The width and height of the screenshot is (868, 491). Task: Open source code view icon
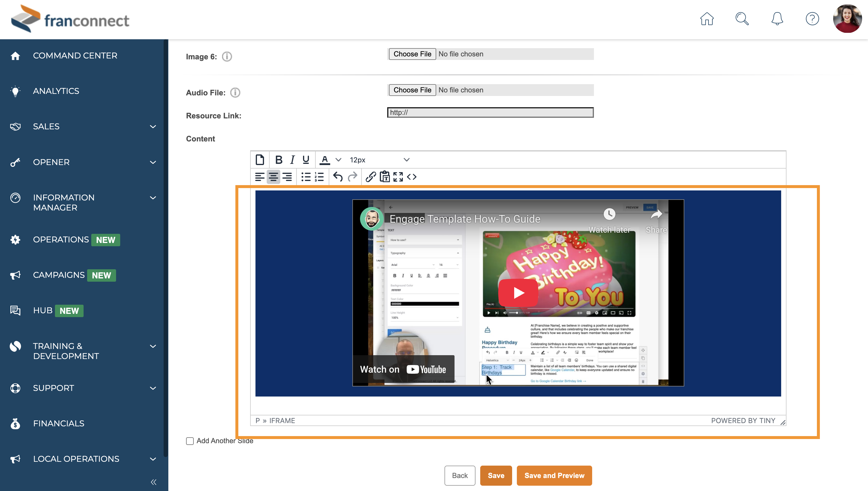click(412, 177)
